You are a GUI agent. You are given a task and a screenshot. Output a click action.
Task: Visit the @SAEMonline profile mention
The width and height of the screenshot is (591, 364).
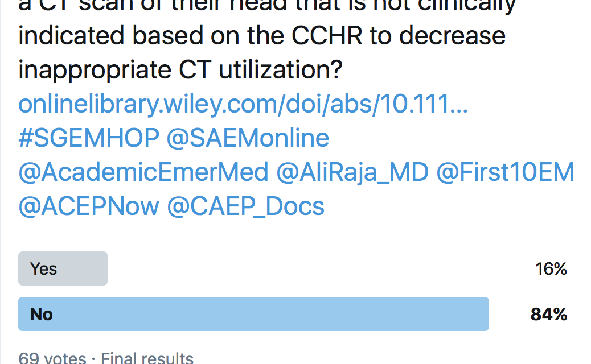tap(248, 138)
